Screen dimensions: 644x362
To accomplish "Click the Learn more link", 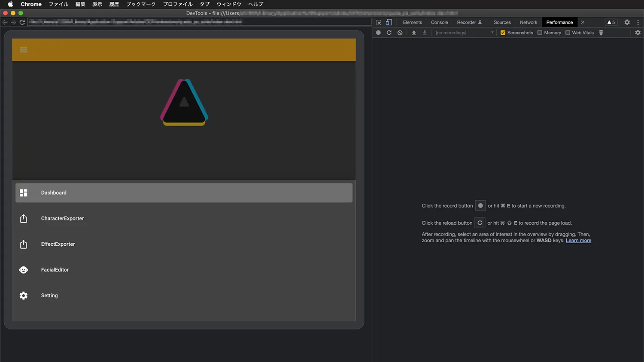I will tap(578, 240).
